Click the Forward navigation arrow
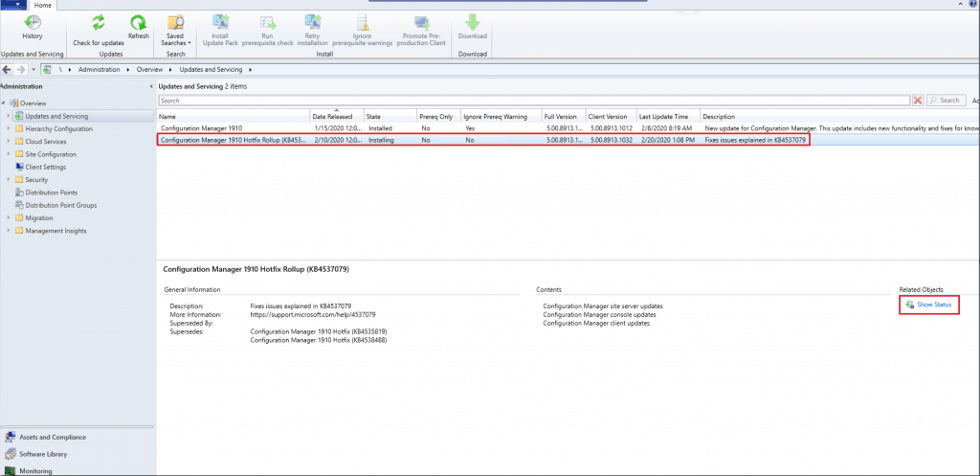The image size is (980, 476). click(21, 69)
